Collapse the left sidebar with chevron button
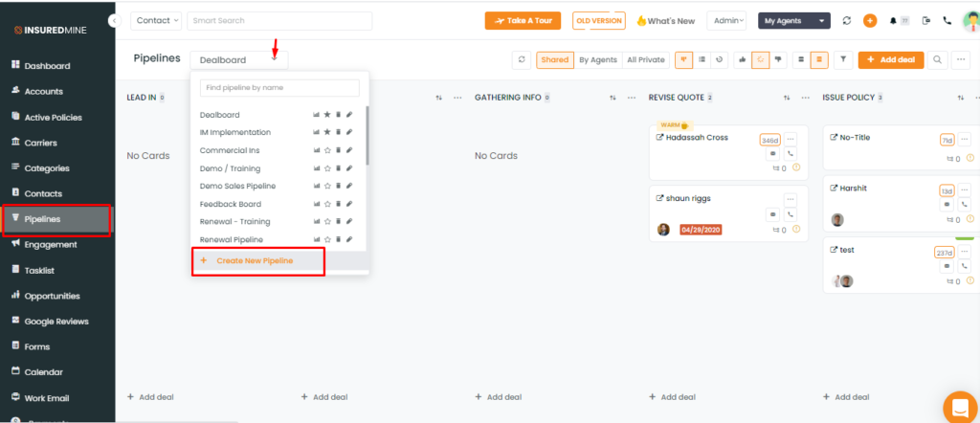 pyautogui.click(x=114, y=21)
